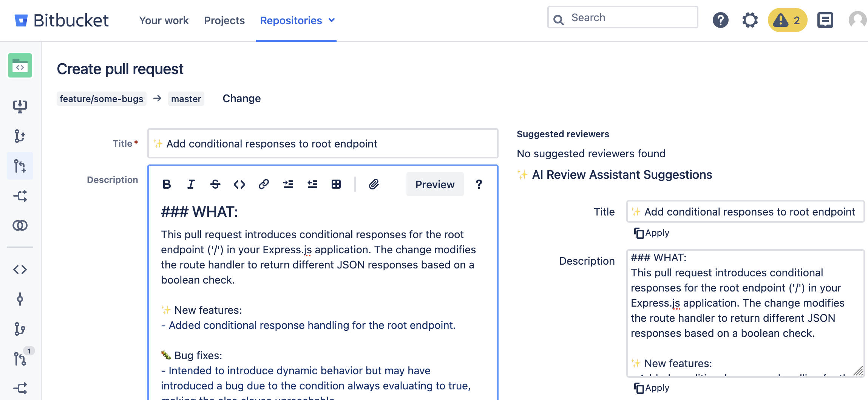This screenshot has width=868, height=400.
Task: Open the help question mark icon in header
Action: [x=720, y=20]
